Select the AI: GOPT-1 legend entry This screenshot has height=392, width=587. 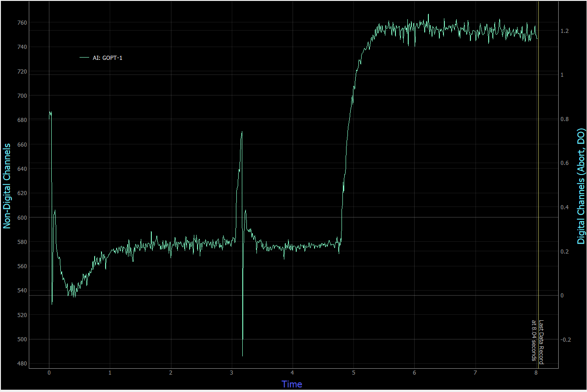pos(107,58)
